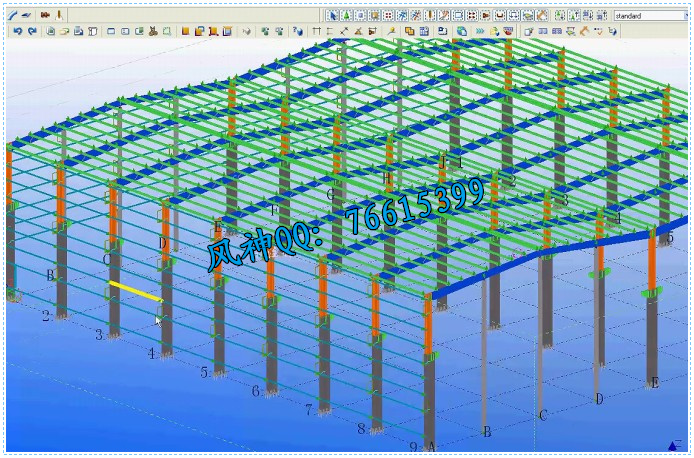The width and height of the screenshot is (694, 458).
Task: Click the orange square icon after view icons
Action: tap(185, 31)
